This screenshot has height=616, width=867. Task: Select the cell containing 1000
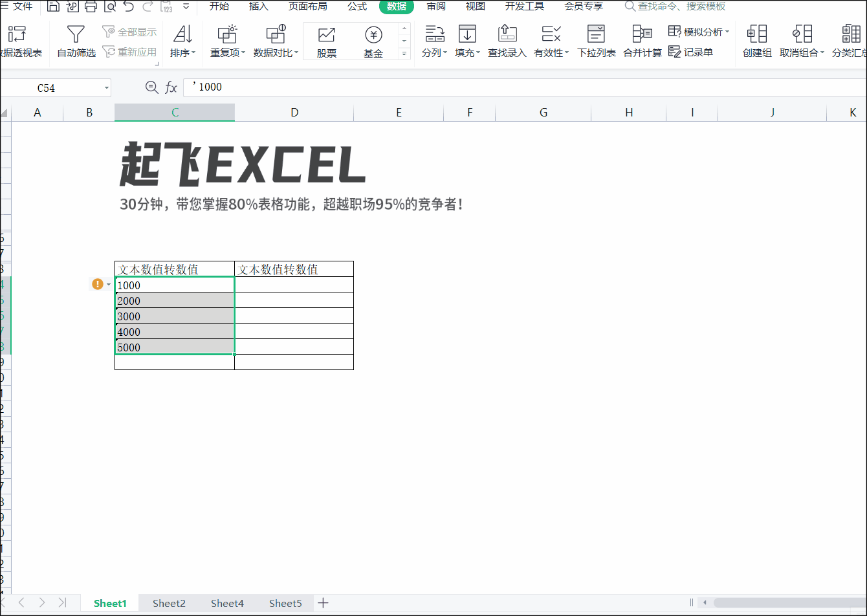click(175, 285)
